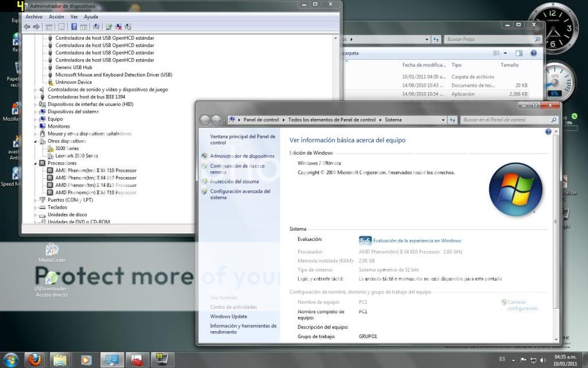Show hidden tray icons arrow
The image size is (588, 368).
513,361
